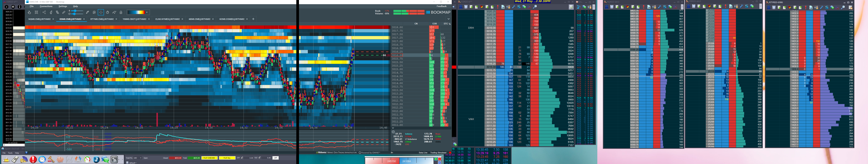Click the FLAT ALL button
868x164 pixels.
click(x=227, y=158)
